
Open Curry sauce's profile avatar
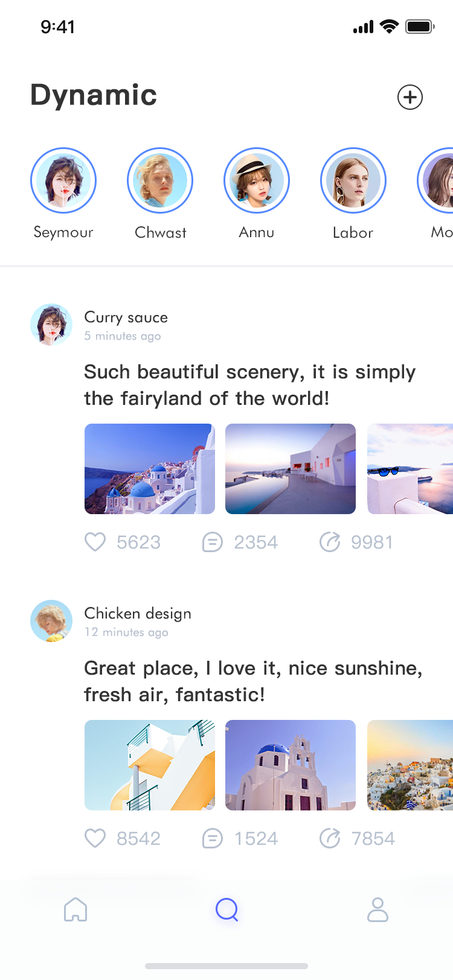coord(51,325)
